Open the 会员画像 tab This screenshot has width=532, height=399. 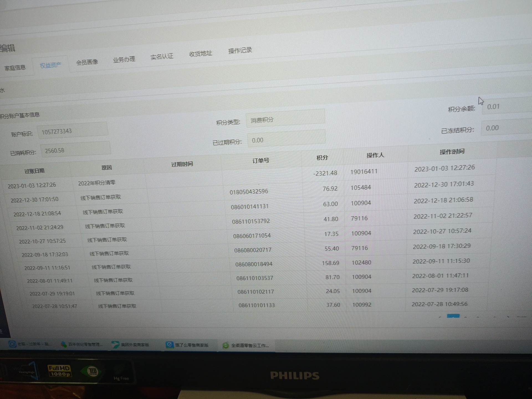[x=87, y=62]
